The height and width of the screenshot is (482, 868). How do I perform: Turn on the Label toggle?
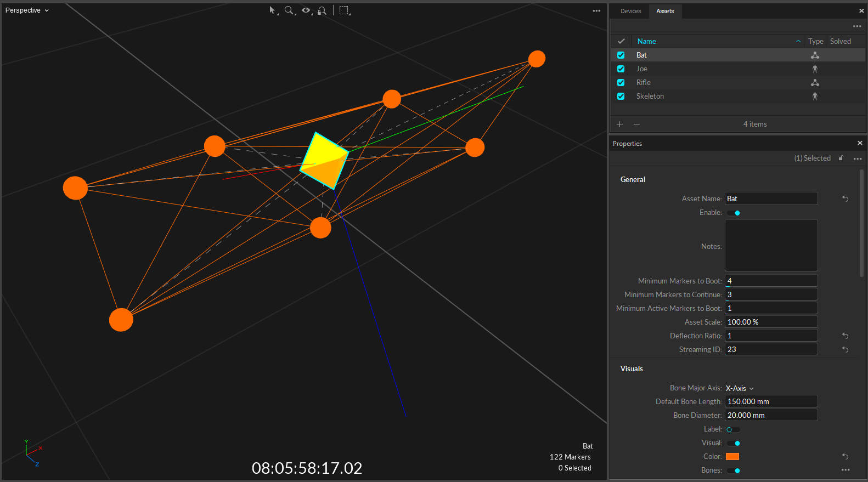point(733,429)
